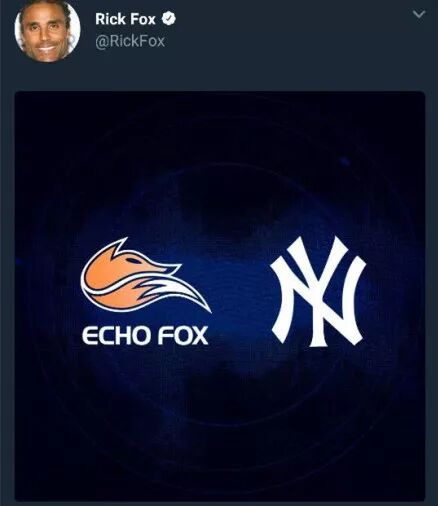Click the smiling face in avatar
Viewport: 438px width, 506px height.
click(x=45, y=35)
